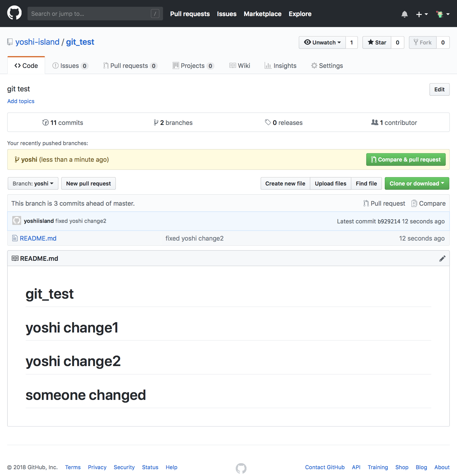Click Edit description button
Screen dimensions: 457x476
click(x=439, y=89)
